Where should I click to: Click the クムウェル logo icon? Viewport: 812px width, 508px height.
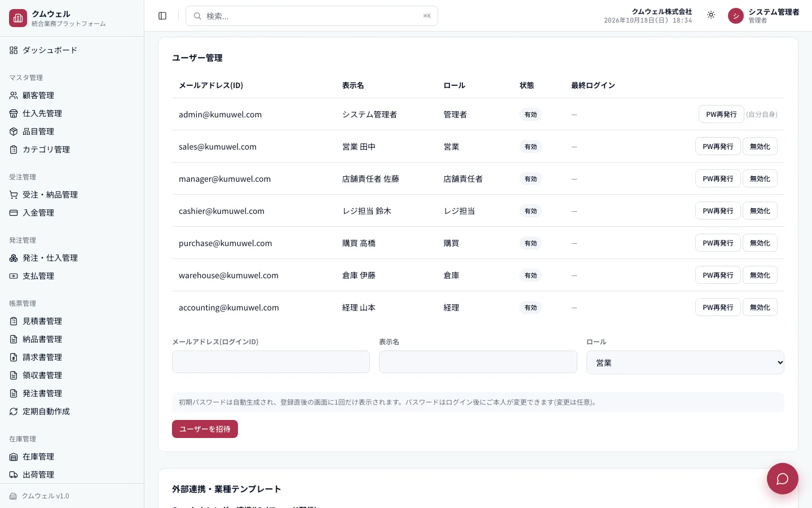coord(18,18)
